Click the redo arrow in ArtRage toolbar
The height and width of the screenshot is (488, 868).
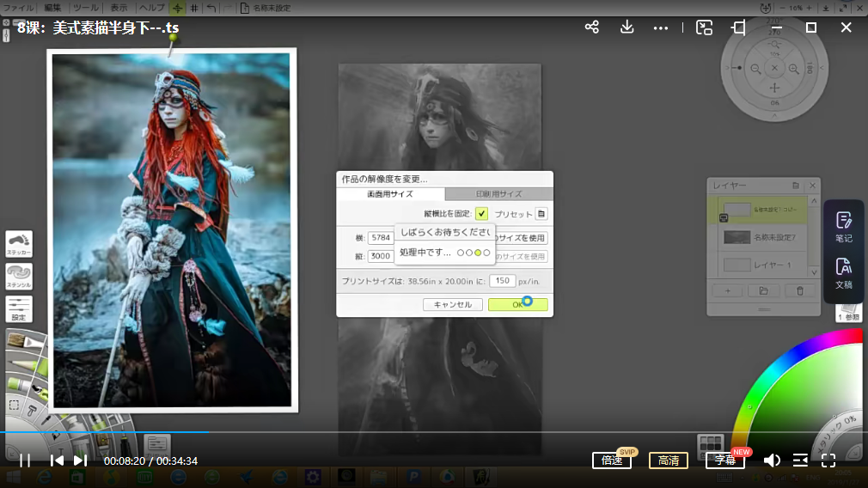(227, 8)
